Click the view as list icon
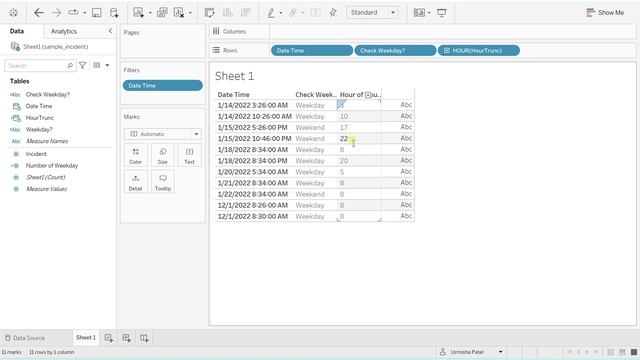The width and height of the screenshot is (640, 360). coord(97,65)
